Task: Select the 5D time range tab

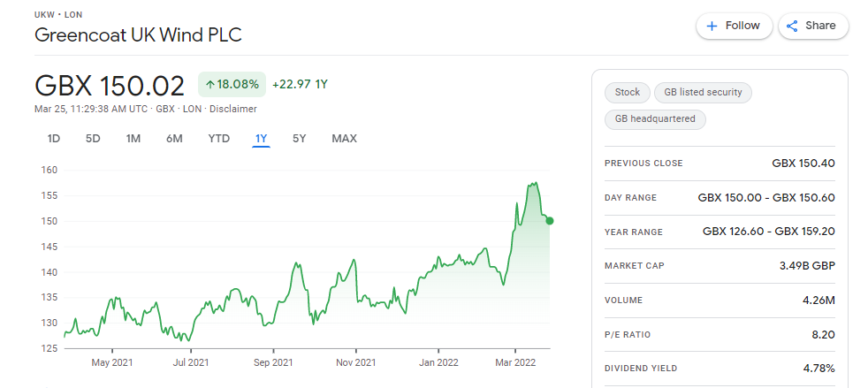Action: point(93,139)
